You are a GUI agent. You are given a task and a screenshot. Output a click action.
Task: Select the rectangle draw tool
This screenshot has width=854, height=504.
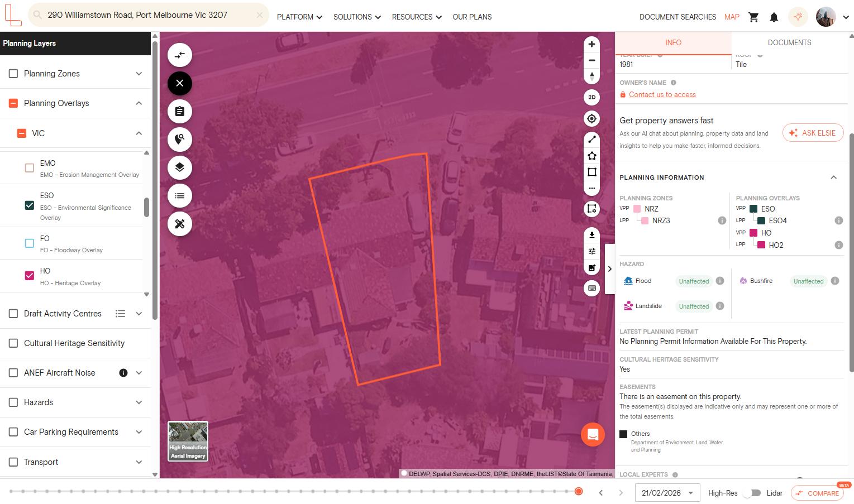coord(592,172)
